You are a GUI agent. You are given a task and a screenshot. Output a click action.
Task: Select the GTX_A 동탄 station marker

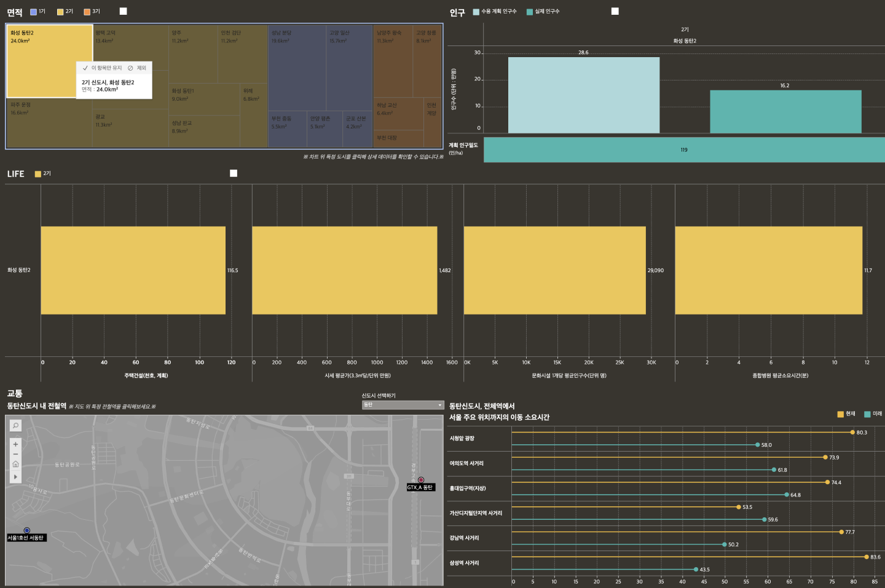[x=421, y=480]
